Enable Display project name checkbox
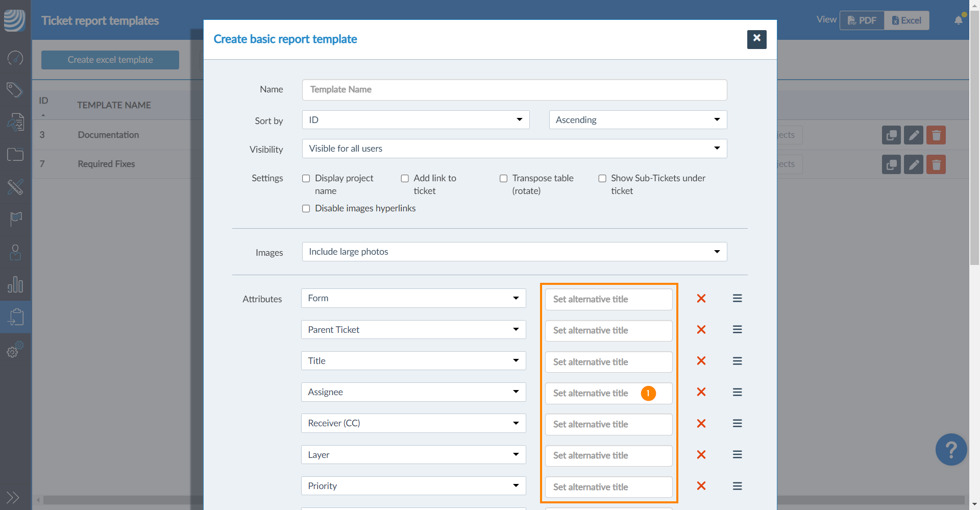The height and width of the screenshot is (510, 980). click(306, 179)
